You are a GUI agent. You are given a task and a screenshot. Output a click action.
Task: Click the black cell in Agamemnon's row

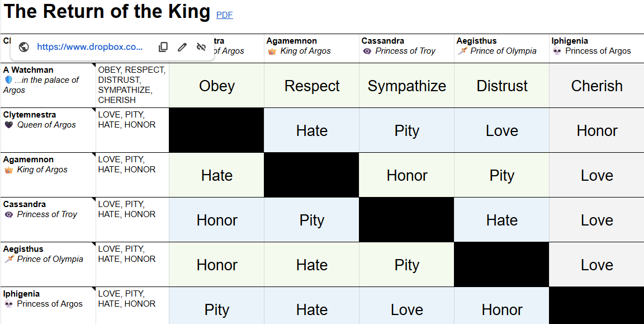point(311,175)
